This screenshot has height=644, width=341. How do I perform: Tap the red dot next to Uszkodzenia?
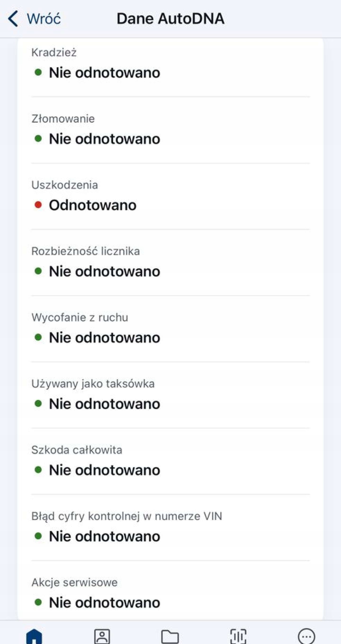(x=38, y=205)
